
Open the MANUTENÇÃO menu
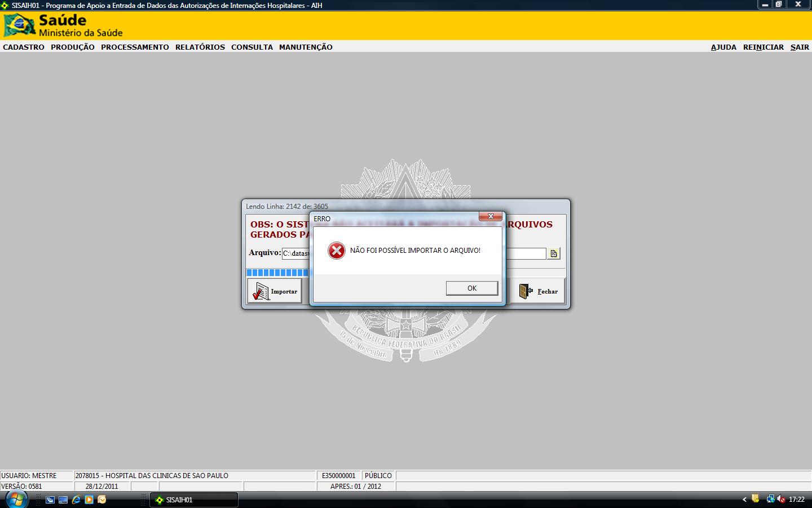[x=306, y=47]
